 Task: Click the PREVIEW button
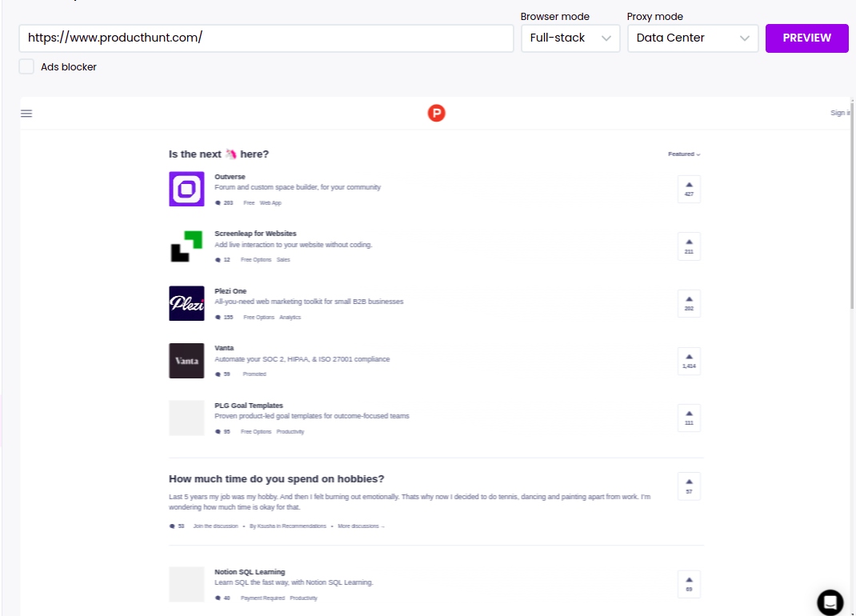[806, 38]
